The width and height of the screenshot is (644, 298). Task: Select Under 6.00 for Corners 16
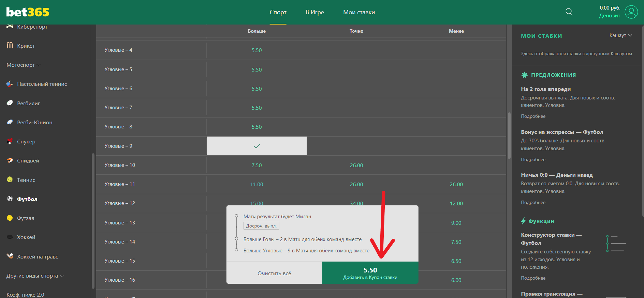click(x=456, y=280)
